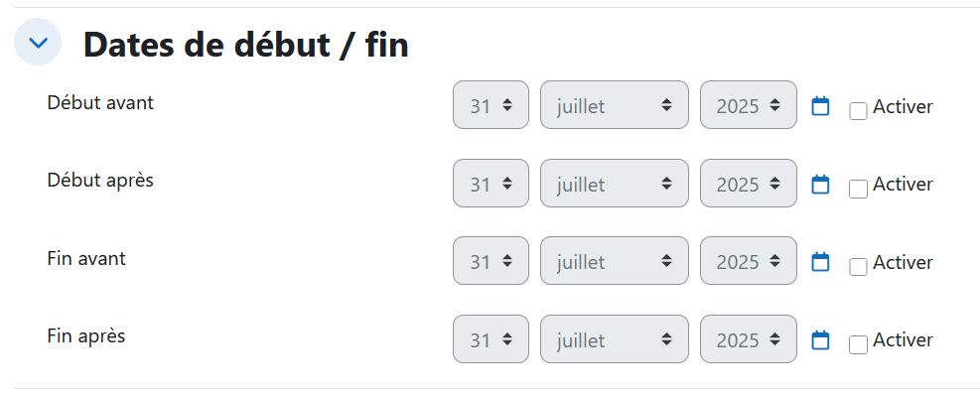Viewport: 980px width, 394px height.
Task: Enable the Début avant Activer checkbox
Action: coord(858,112)
